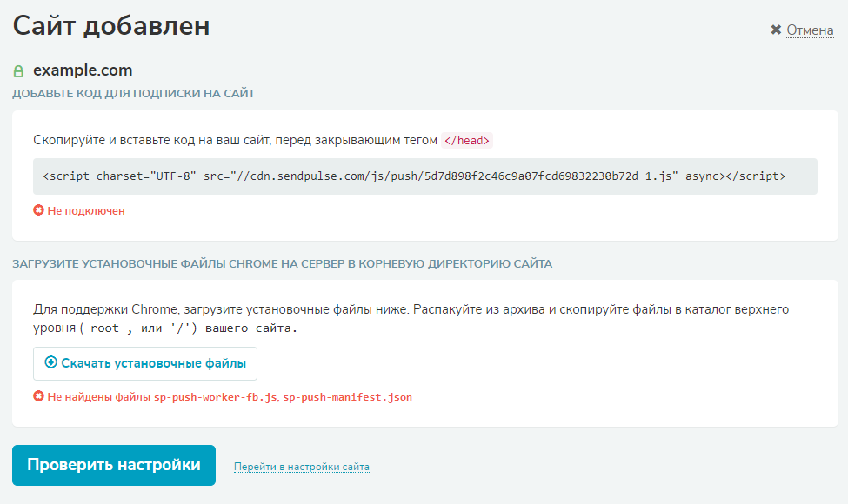
Task: Download files with Скачать установочные файлы
Action: pos(145,363)
